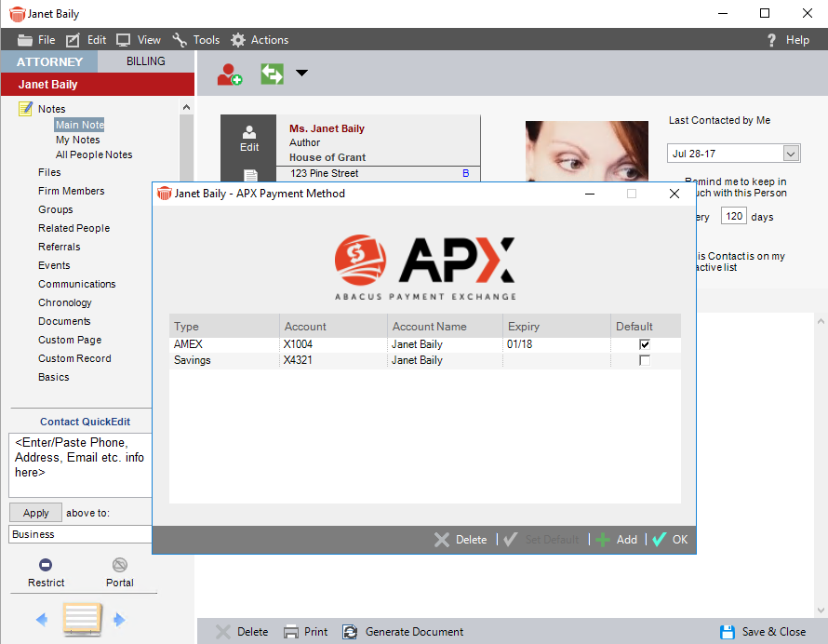Open the dropdown arrow next to swap icon
The width and height of the screenshot is (828, 644).
point(302,73)
